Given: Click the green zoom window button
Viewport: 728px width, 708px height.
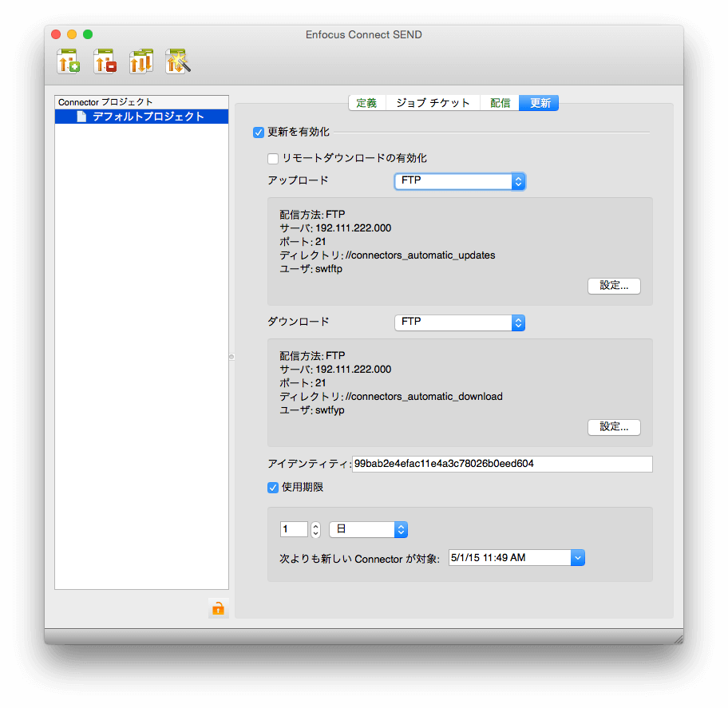Looking at the screenshot, I should pyautogui.click(x=88, y=34).
